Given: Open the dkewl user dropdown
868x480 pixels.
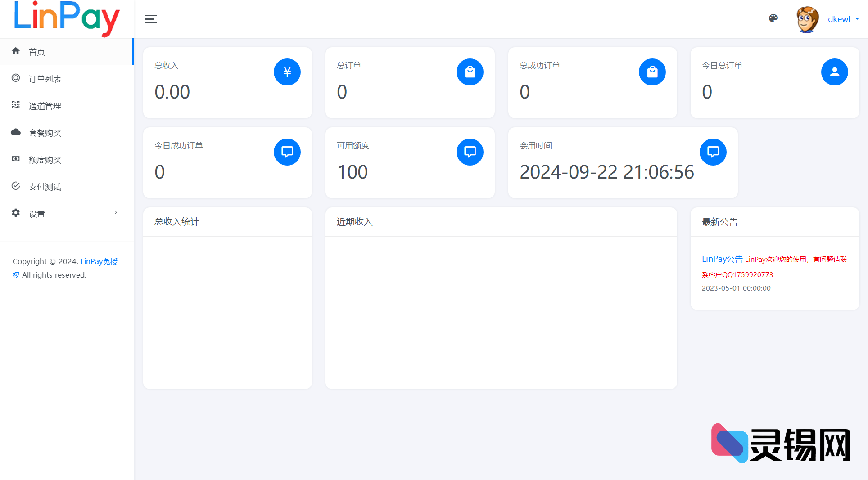Looking at the screenshot, I should 843,19.
